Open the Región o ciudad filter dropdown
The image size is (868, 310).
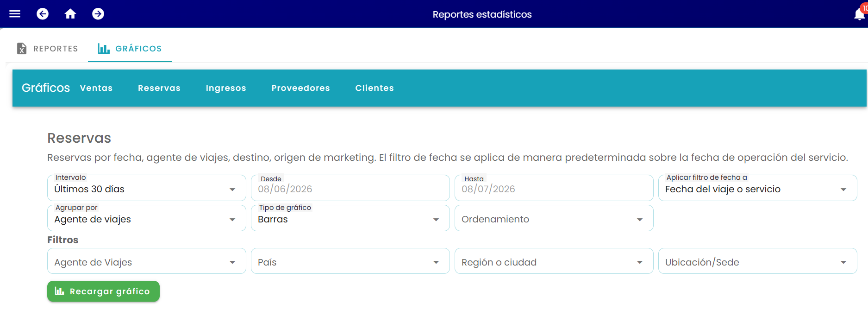pos(554,261)
